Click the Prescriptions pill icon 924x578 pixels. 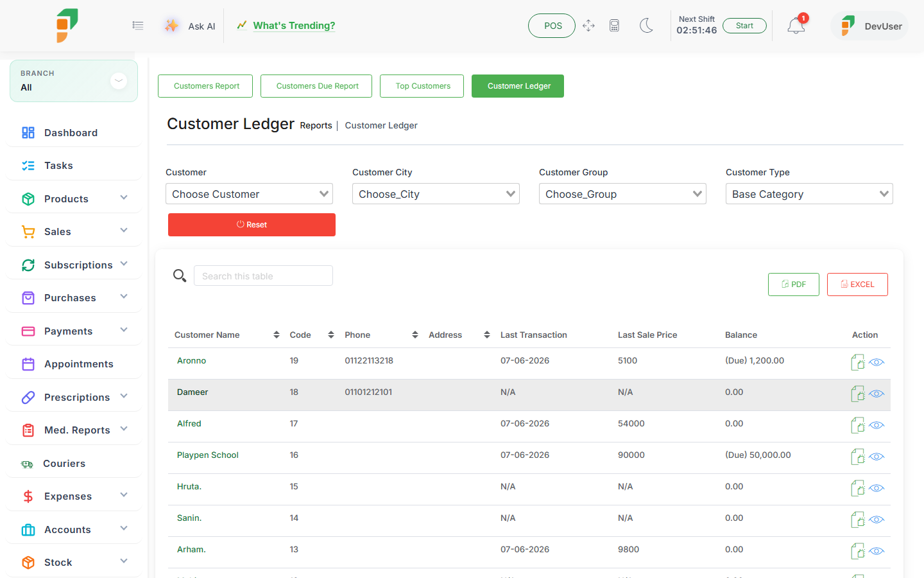pyautogui.click(x=28, y=398)
